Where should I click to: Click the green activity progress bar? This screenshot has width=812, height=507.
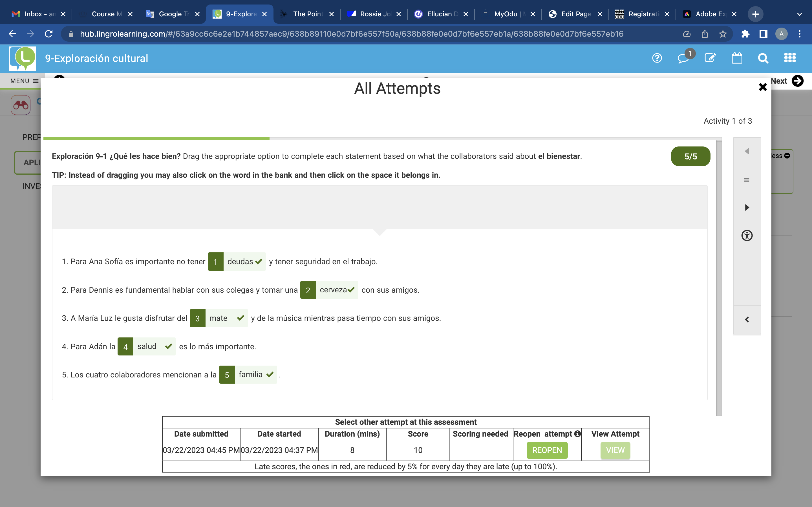coord(156,139)
